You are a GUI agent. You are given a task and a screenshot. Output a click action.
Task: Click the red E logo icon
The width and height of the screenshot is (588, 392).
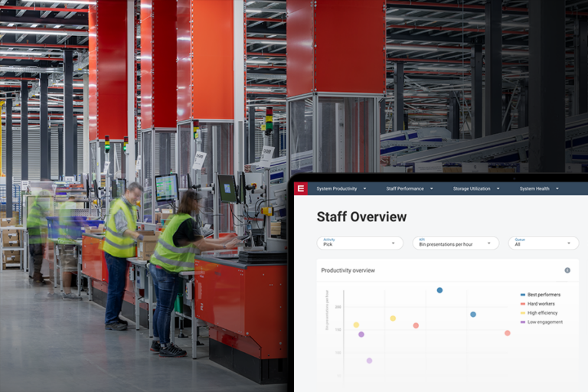pyautogui.click(x=301, y=188)
